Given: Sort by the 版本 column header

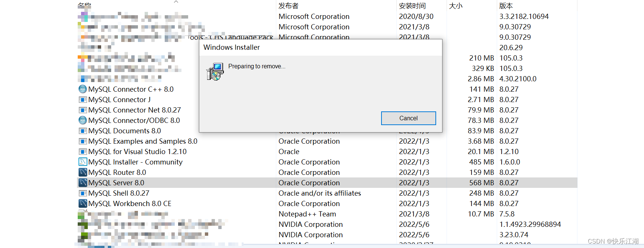Looking at the screenshot, I should tap(506, 6).
